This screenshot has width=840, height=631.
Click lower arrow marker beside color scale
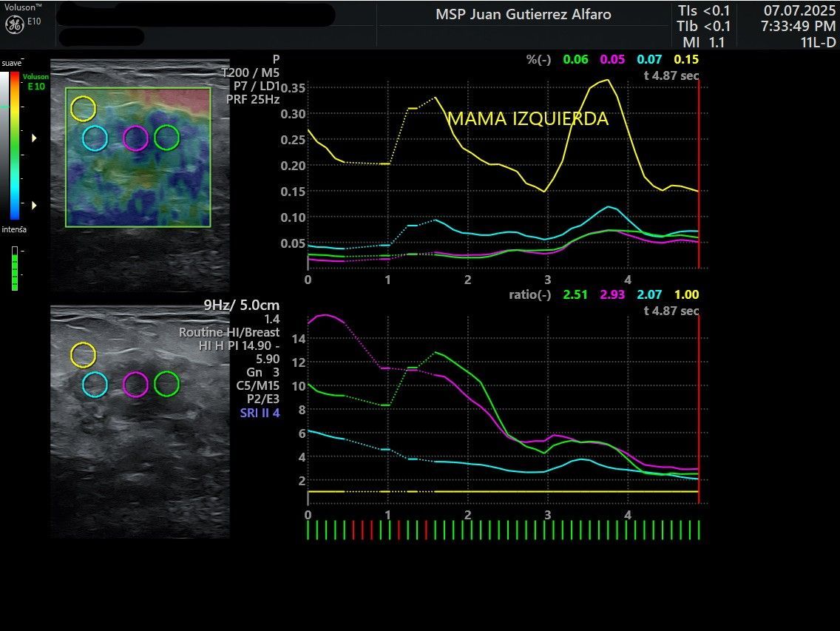coord(34,206)
